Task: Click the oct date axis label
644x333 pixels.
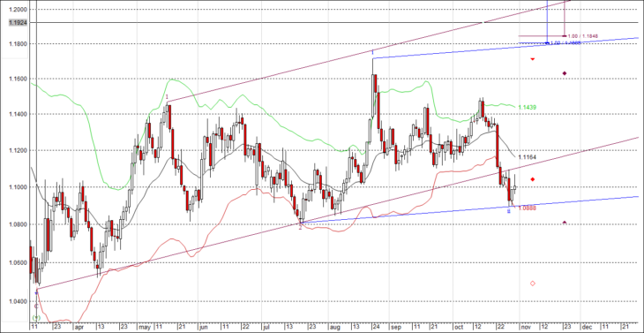Action: [459, 327]
